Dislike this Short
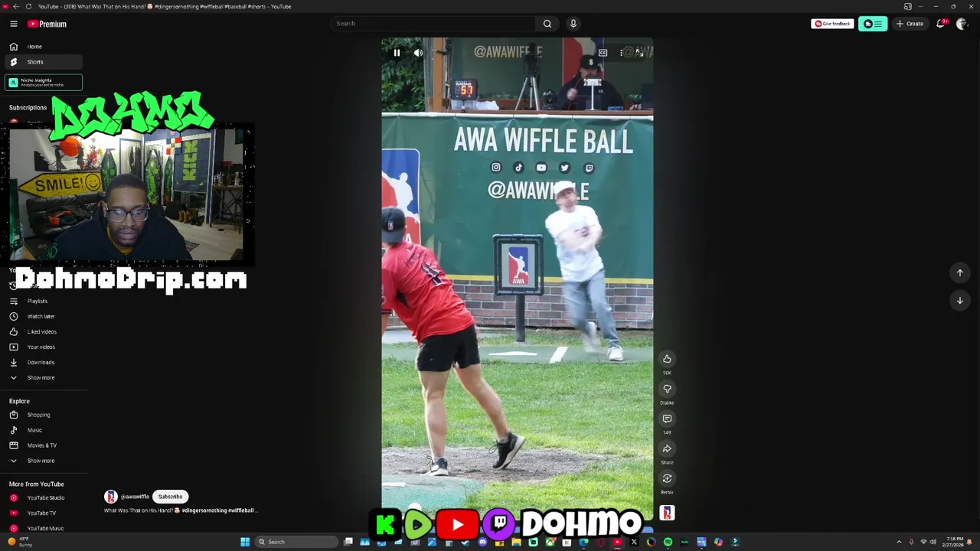This screenshot has width=980, height=551. click(667, 389)
